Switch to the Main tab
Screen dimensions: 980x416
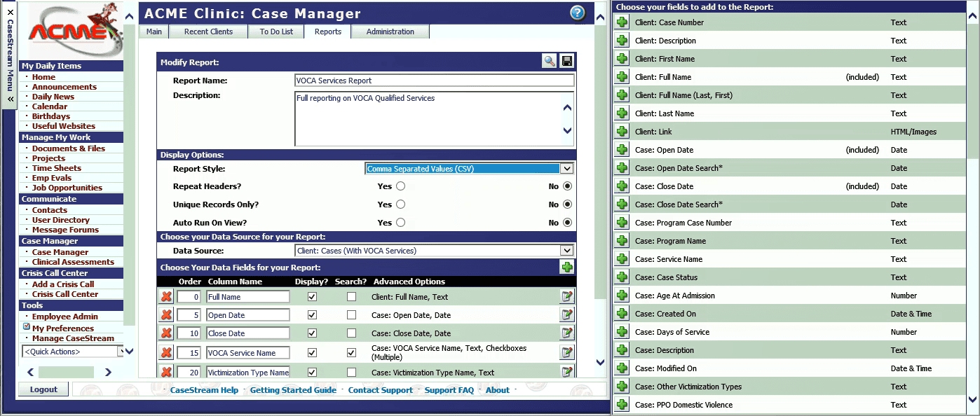[x=154, y=32]
